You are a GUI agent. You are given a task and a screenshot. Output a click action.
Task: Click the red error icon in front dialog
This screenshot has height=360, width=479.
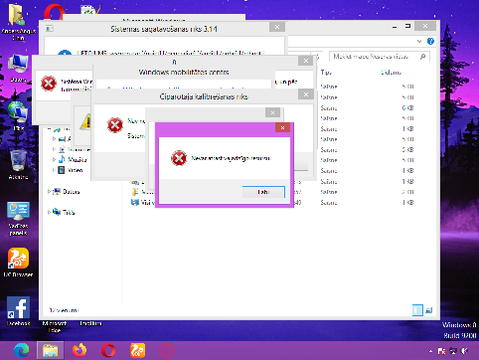tap(179, 158)
